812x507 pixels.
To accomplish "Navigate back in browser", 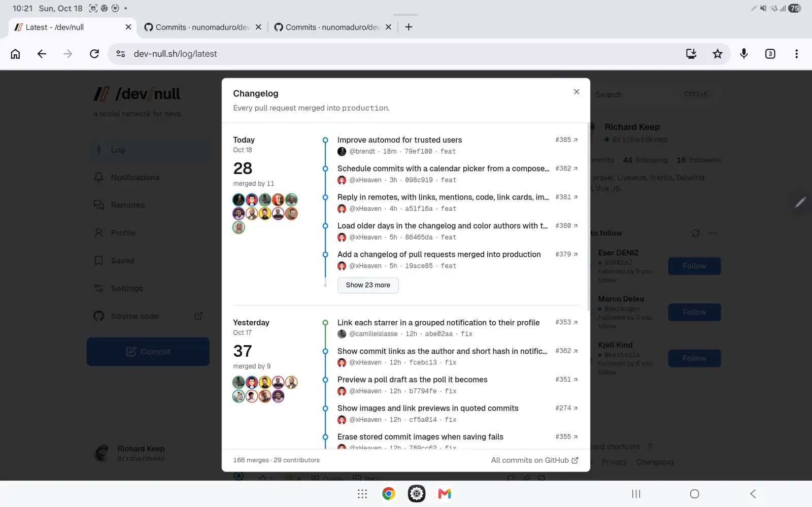I will (x=42, y=54).
